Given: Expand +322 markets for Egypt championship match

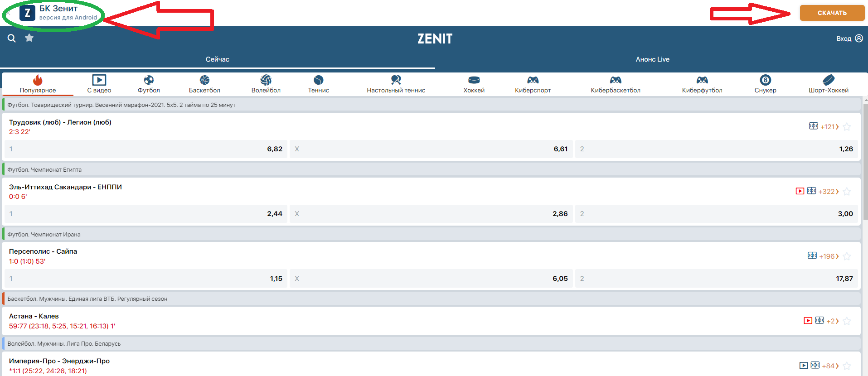Looking at the screenshot, I should [828, 192].
